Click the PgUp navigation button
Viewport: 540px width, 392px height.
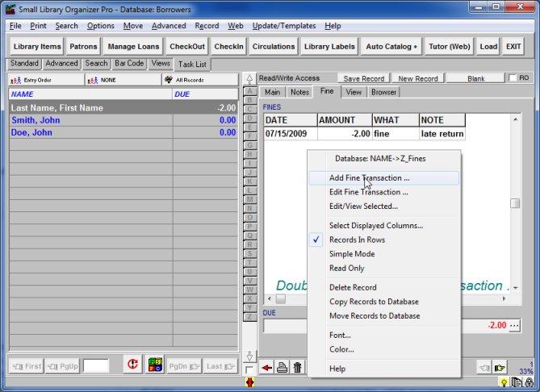pos(62,366)
